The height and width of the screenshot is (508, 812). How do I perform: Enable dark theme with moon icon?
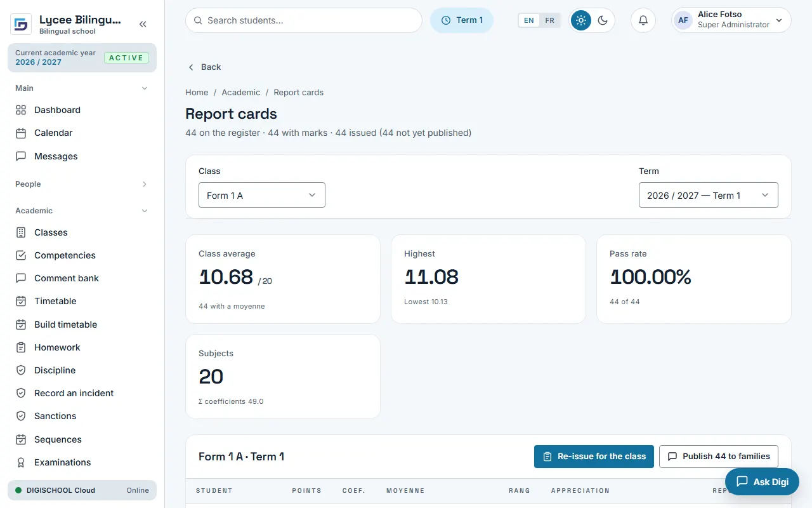point(603,20)
